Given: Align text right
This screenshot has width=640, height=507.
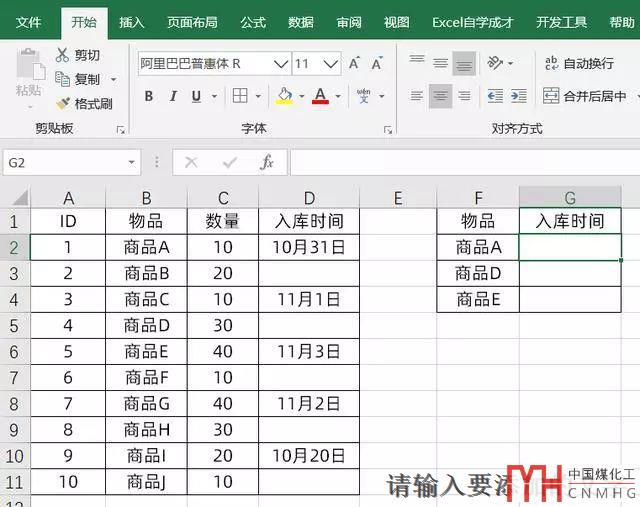Looking at the screenshot, I should point(464,96).
